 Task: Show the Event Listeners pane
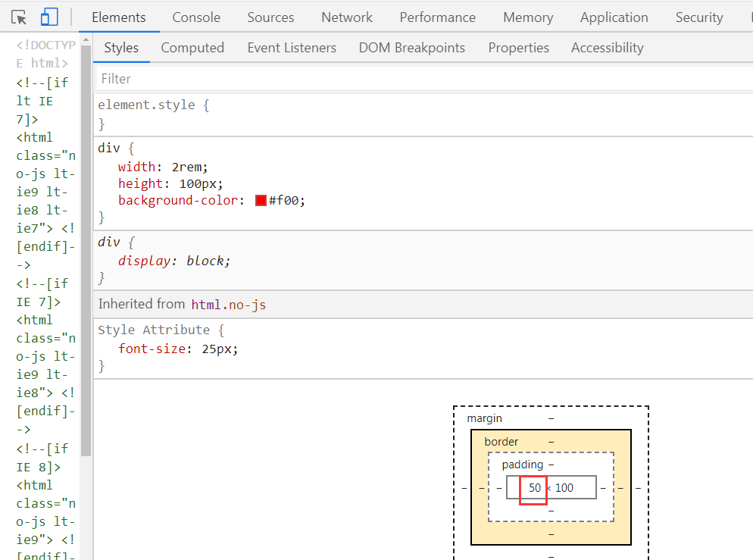coord(292,48)
